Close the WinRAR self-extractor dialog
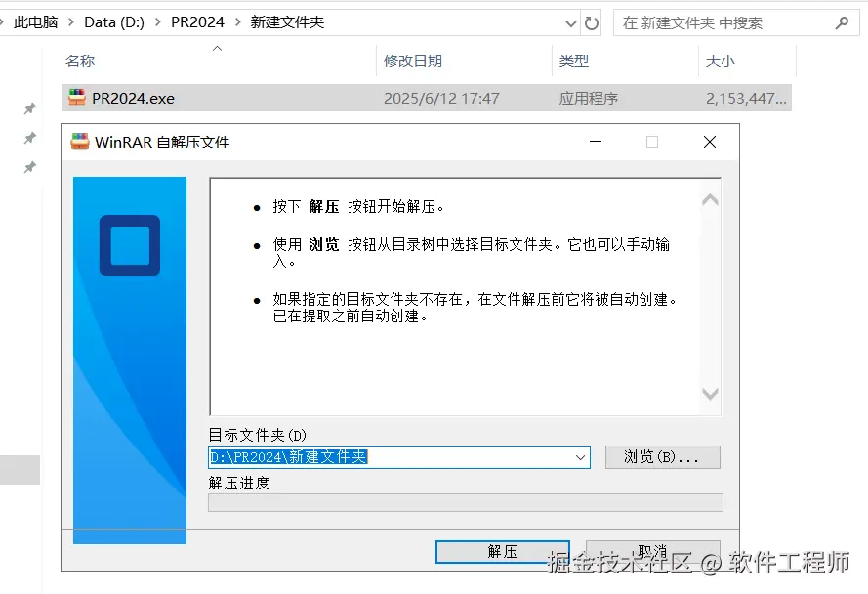The height and width of the screenshot is (594, 868). [x=710, y=142]
